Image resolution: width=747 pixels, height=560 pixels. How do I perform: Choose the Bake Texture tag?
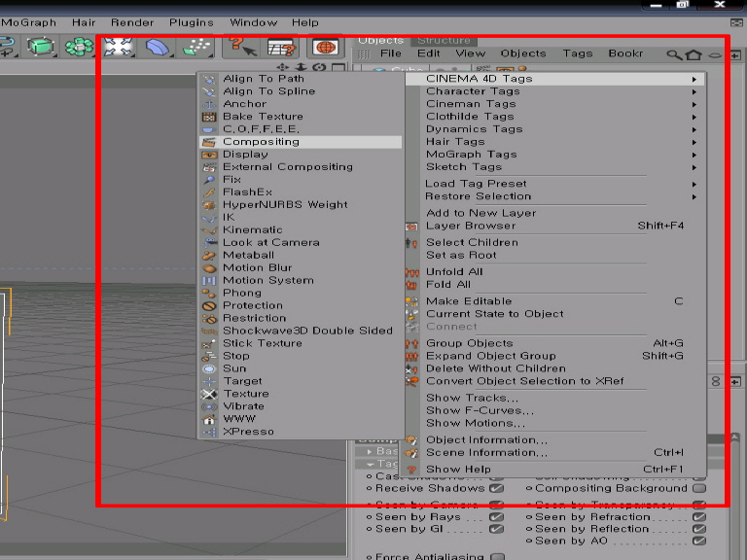click(x=301, y=117)
